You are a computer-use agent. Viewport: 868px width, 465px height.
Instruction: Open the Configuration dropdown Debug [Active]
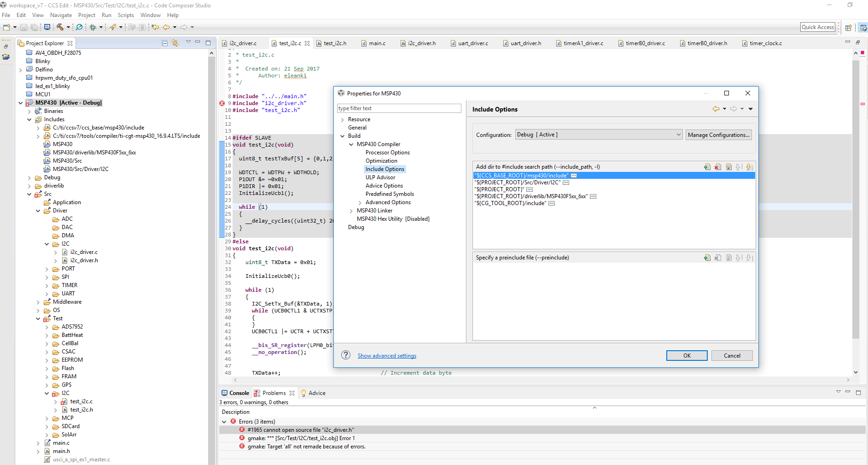coord(599,135)
